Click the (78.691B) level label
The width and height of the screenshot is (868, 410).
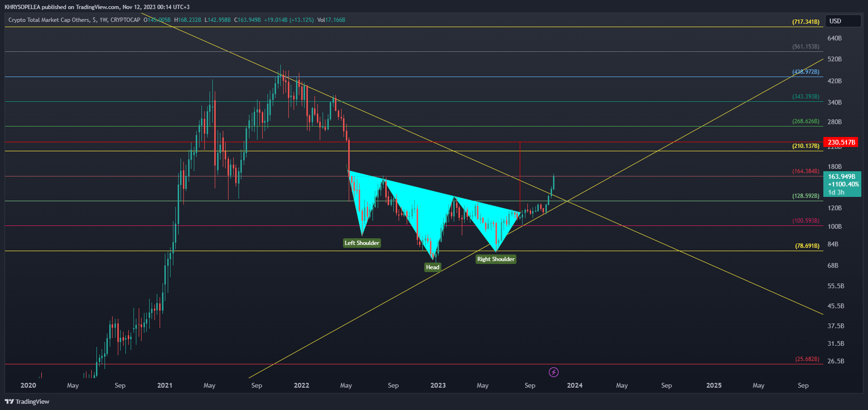coord(807,246)
